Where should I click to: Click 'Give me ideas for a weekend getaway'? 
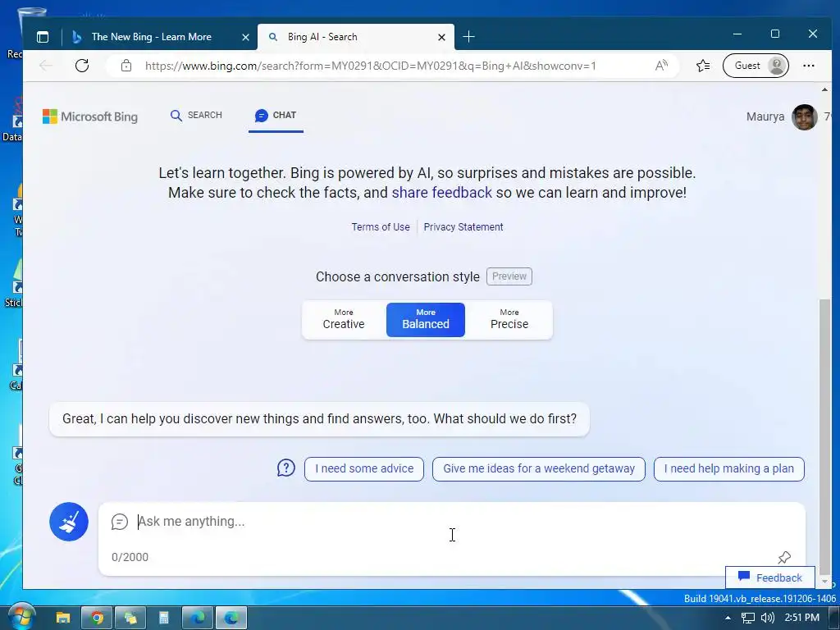pyautogui.click(x=539, y=468)
